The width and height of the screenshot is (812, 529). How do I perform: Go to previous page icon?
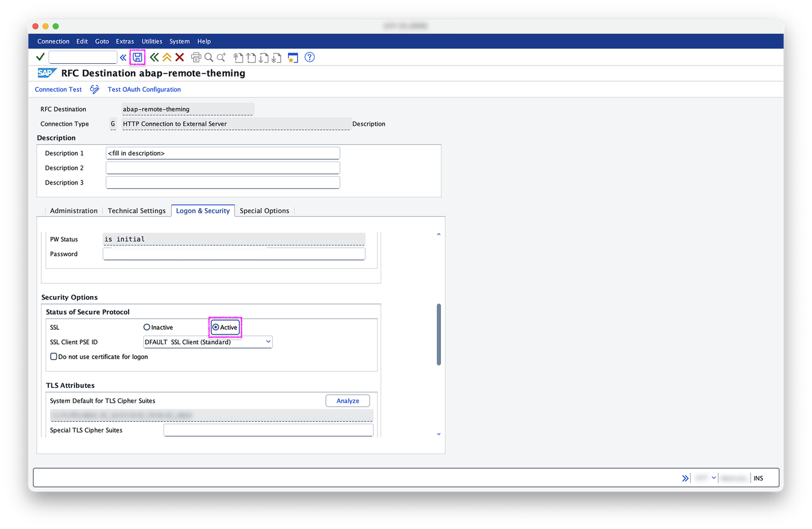coord(251,58)
